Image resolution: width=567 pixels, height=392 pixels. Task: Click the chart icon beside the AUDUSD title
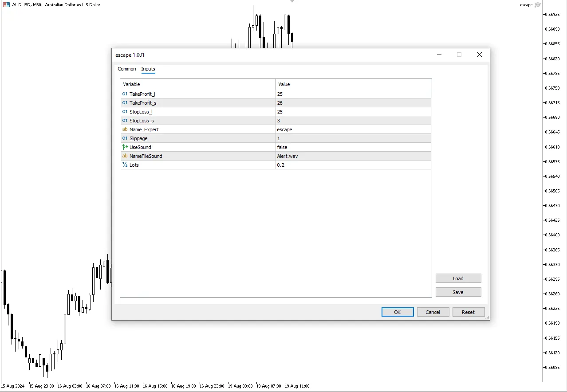tap(6, 4)
